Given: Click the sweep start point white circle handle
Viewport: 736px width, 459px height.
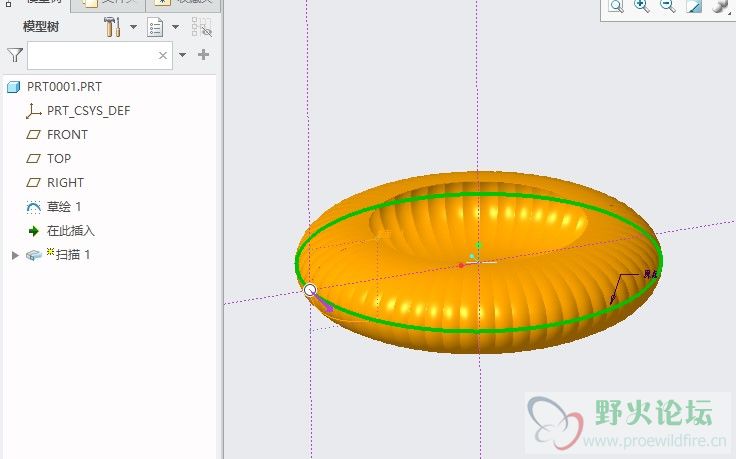Looking at the screenshot, I should (x=310, y=290).
